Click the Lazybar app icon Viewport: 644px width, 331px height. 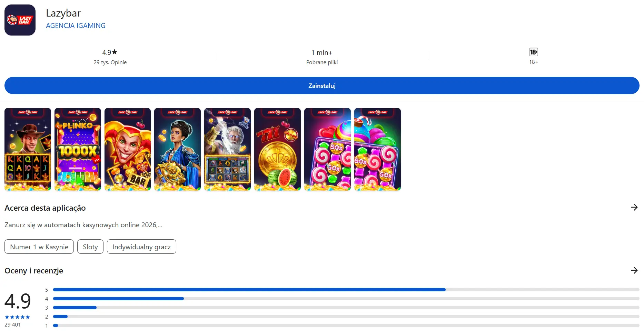(x=20, y=20)
